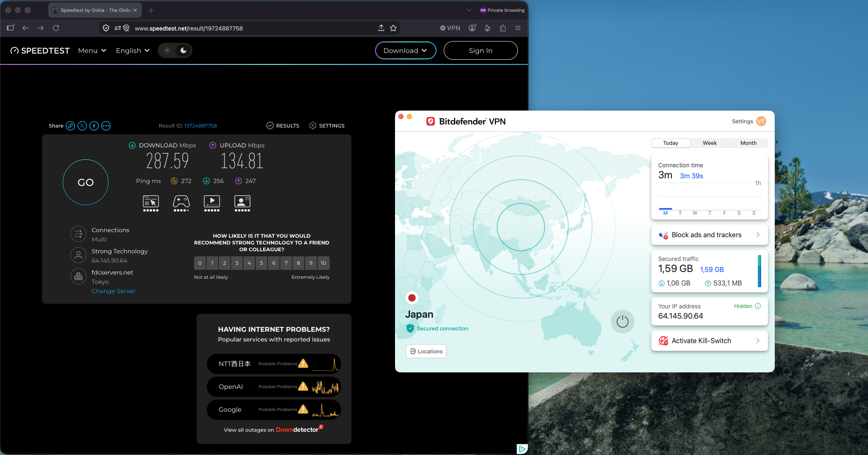868x455 pixels.
Task: Reload the Speedtest page
Action: pyautogui.click(x=56, y=28)
